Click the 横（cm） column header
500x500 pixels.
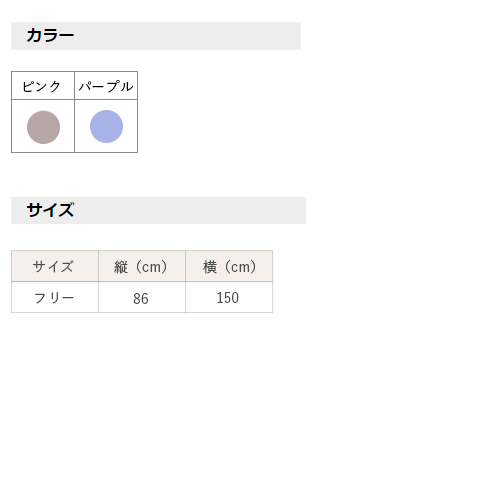(229, 266)
